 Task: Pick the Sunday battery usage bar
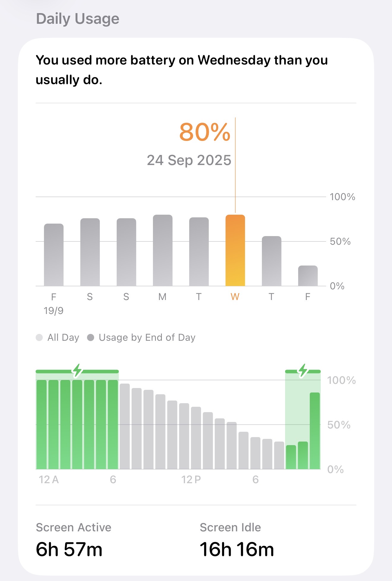point(126,252)
